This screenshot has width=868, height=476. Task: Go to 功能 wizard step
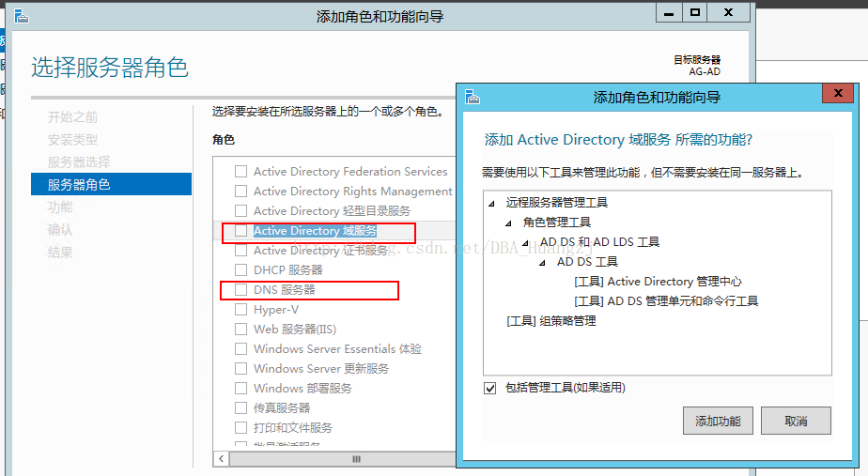60,207
